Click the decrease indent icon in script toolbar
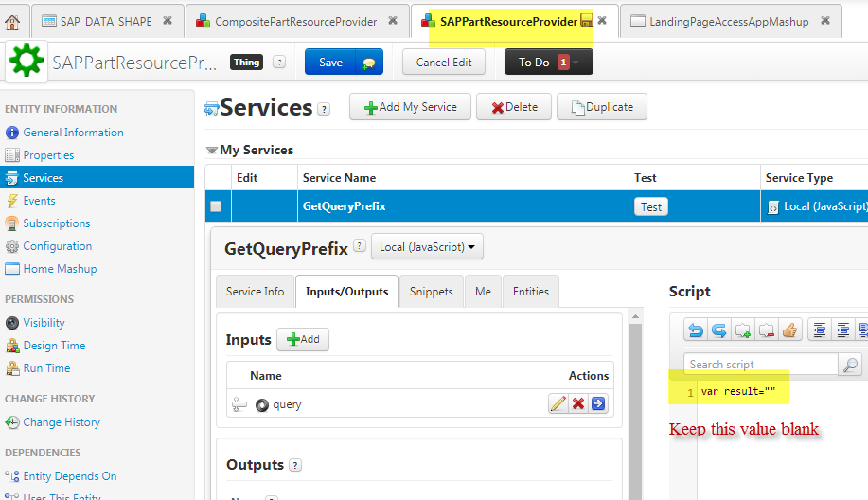 [820, 330]
